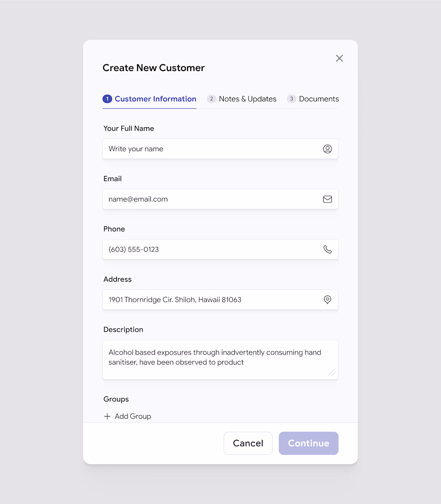Image resolution: width=441 pixels, height=504 pixels.
Task: Open the Documents tab
Action: (x=319, y=99)
